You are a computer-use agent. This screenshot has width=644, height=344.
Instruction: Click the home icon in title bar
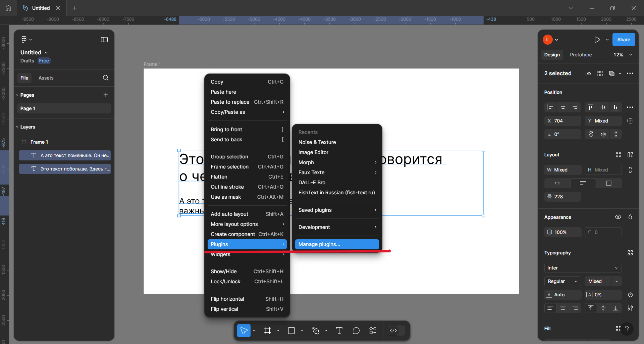[8, 8]
